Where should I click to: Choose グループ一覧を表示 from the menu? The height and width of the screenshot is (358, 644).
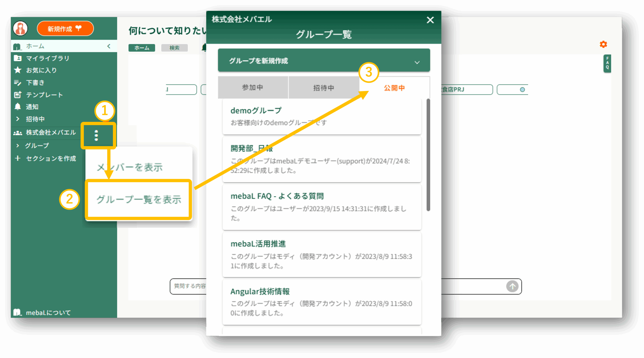point(139,200)
